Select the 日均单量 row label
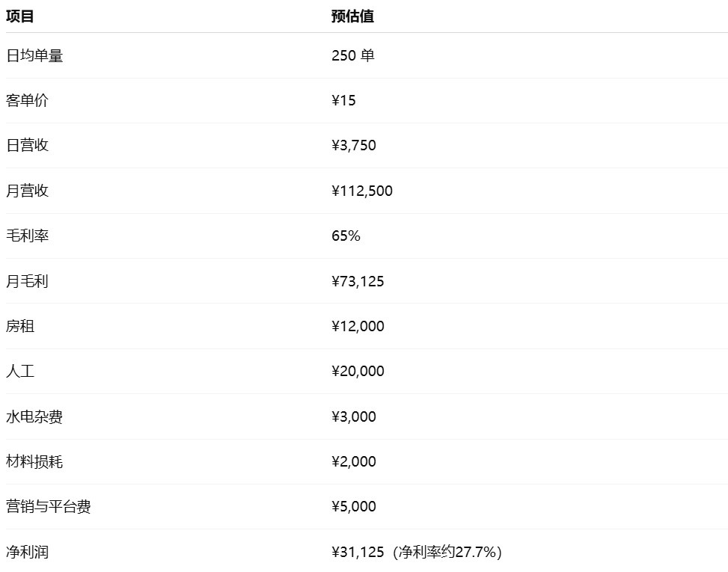The image size is (728, 572). pyautogui.click(x=34, y=56)
